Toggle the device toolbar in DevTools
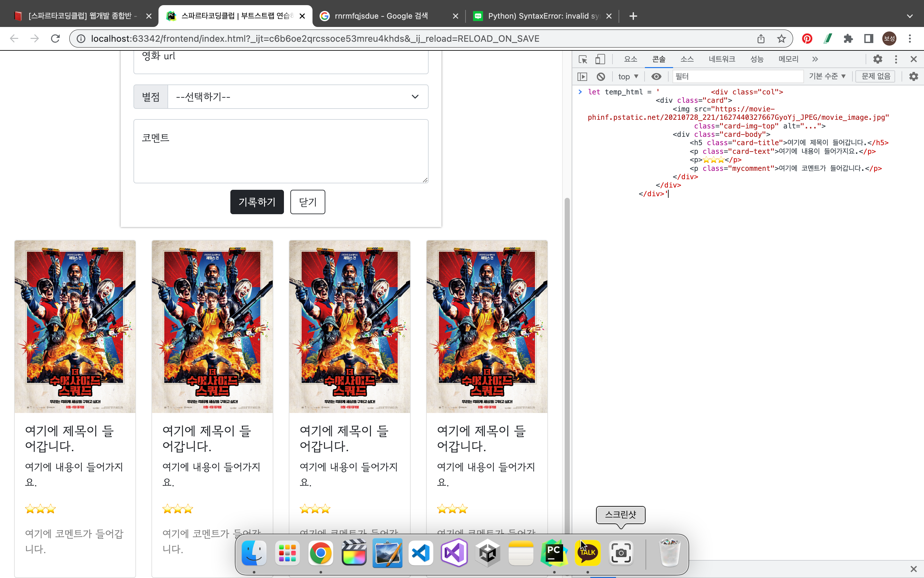The height and width of the screenshot is (578, 924). [600, 59]
